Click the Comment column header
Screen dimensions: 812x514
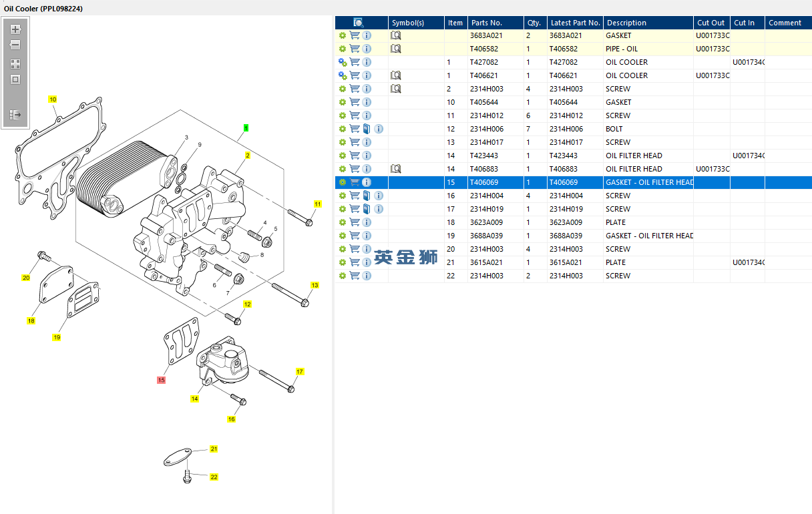coord(788,23)
